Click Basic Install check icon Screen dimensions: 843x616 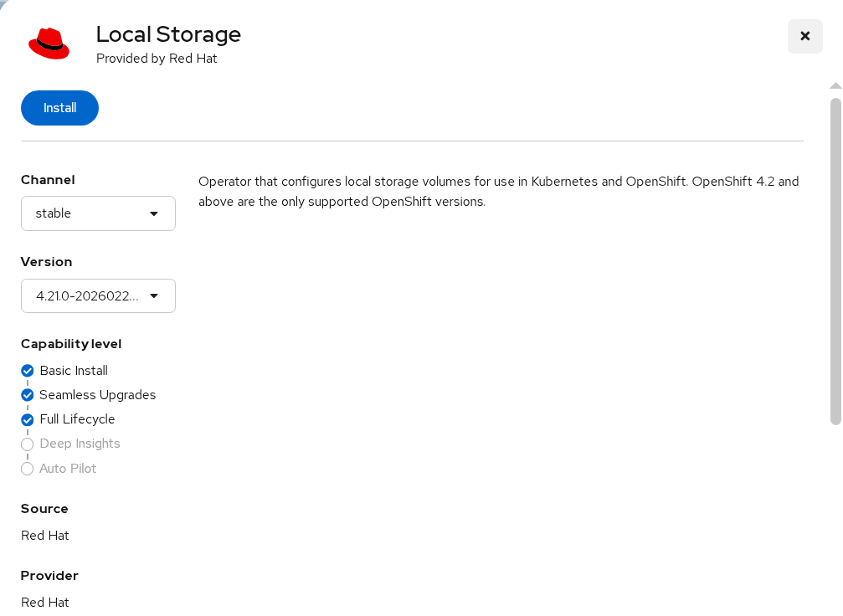pyautogui.click(x=28, y=371)
